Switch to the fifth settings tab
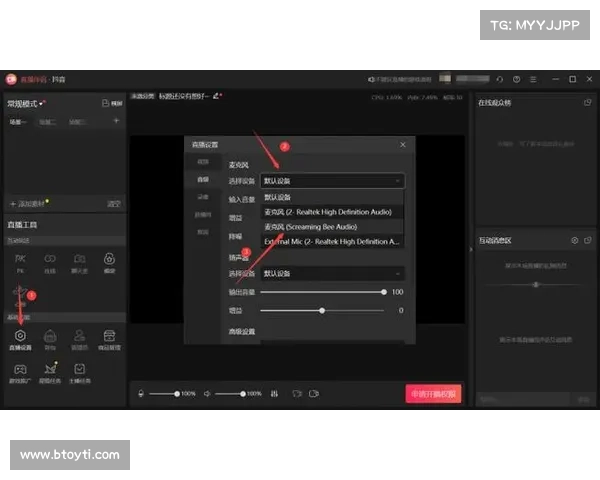600x480 pixels. click(203, 232)
